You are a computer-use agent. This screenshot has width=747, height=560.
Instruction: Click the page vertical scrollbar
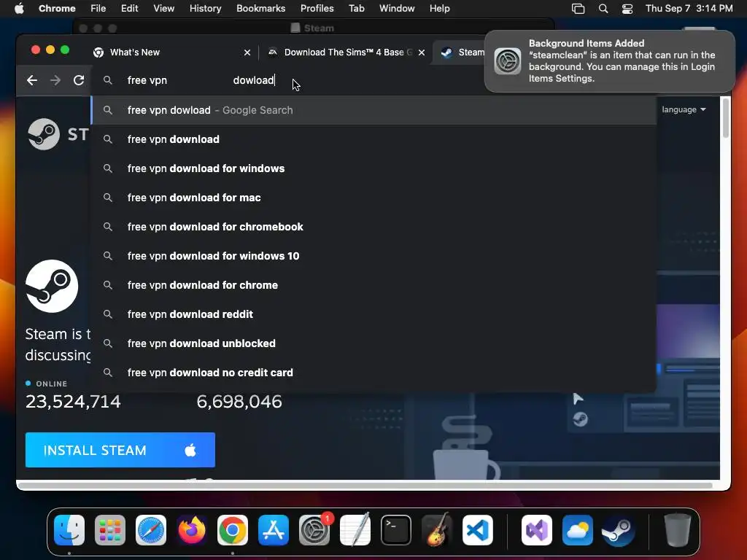(x=726, y=118)
